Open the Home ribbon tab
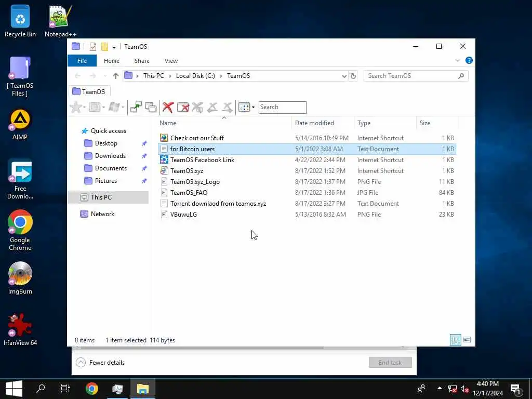 (112, 61)
